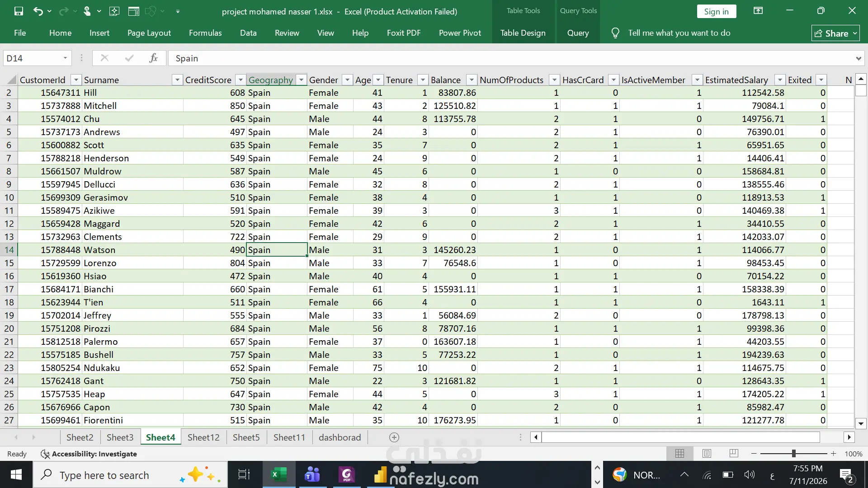Type in Tell me what you want to do box

[x=679, y=33]
